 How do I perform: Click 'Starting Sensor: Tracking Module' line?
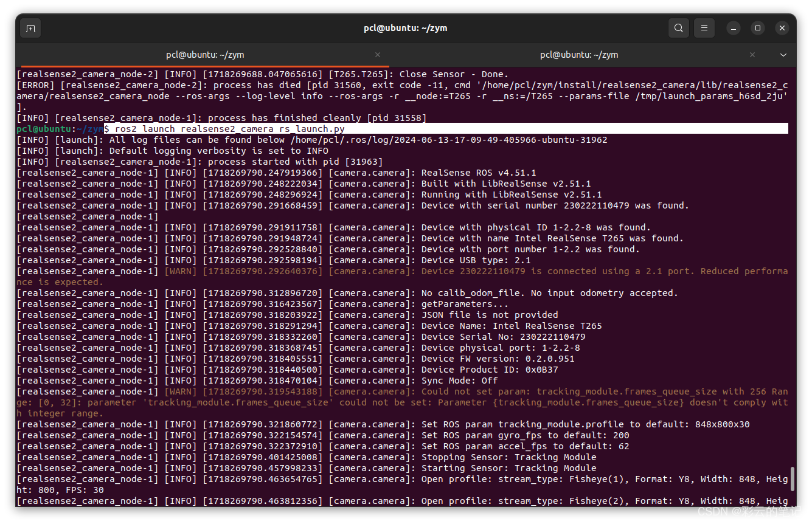(x=307, y=468)
